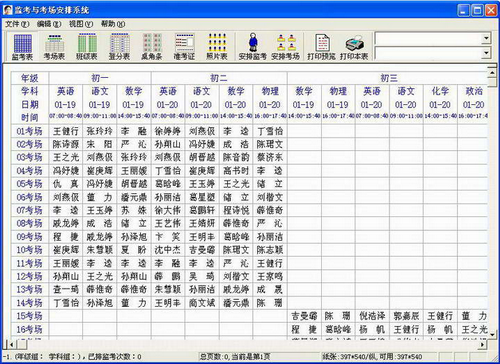The height and width of the screenshot is (364, 500).
Task: Open the 帮助 menu
Action: click(113, 24)
